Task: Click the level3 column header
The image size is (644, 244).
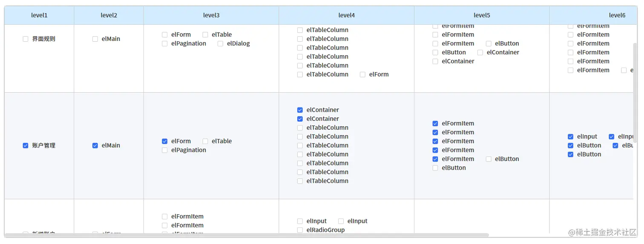Action: point(211,15)
